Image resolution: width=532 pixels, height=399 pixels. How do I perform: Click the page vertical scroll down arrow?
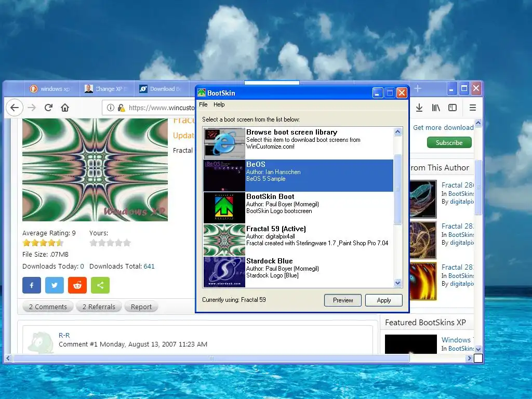tap(478, 349)
